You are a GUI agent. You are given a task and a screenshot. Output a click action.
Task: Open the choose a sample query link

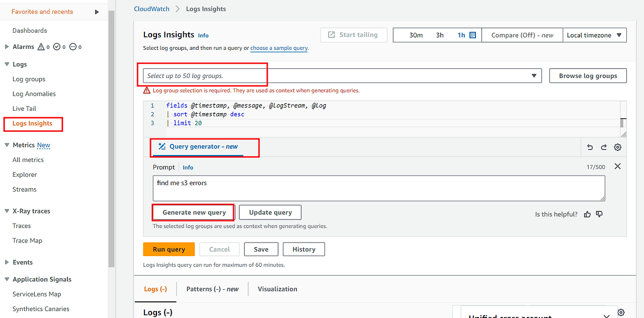(279, 48)
